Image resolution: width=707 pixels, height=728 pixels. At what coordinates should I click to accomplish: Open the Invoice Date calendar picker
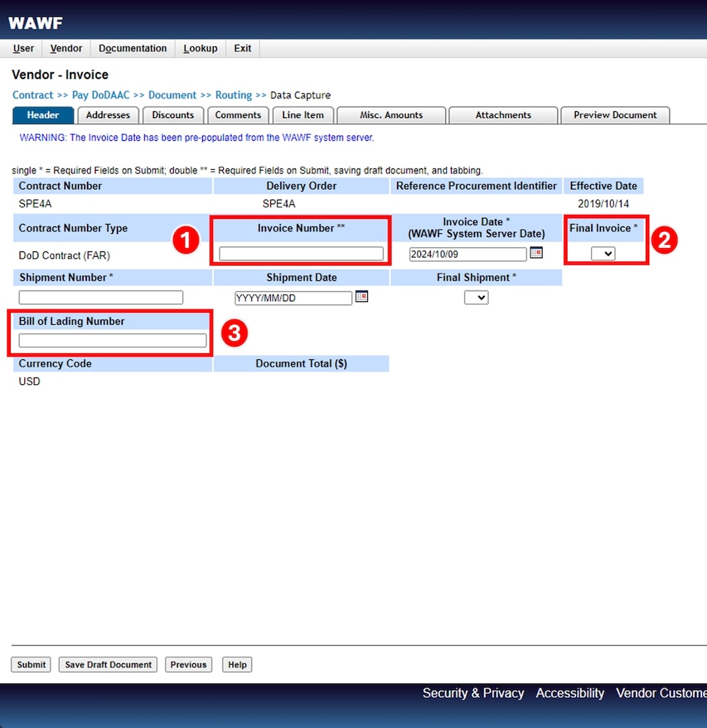pos(536,253)
